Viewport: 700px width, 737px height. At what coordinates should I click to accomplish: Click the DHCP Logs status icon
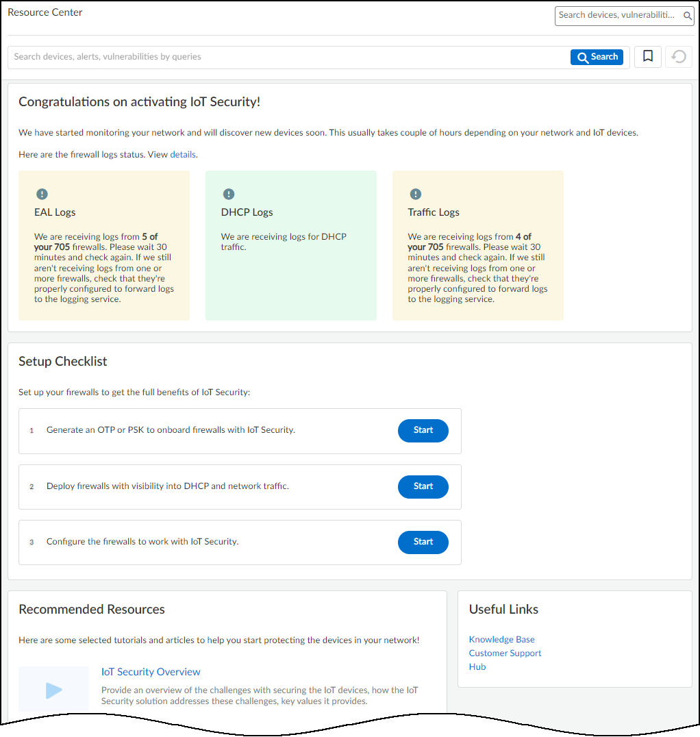(229, 195)
